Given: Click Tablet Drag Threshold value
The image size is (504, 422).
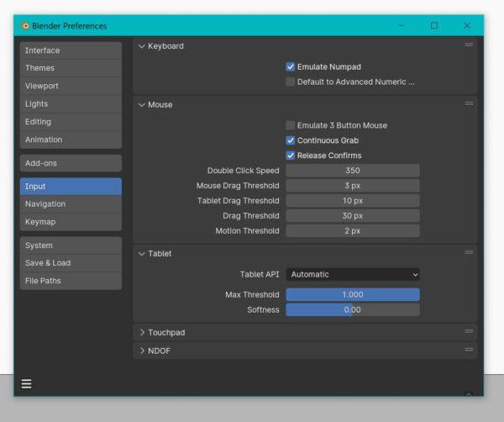Looking at the screenshot, I should click(353, 201).
